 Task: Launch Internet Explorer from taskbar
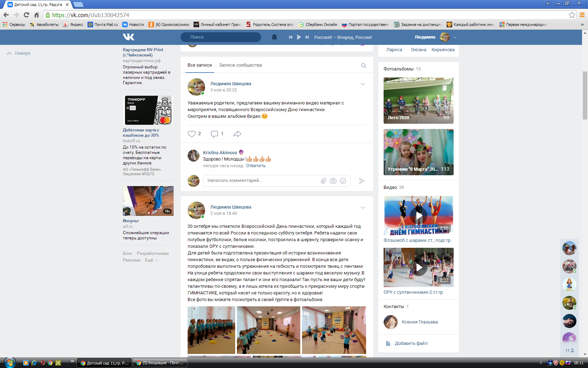(x=34, y=363)
